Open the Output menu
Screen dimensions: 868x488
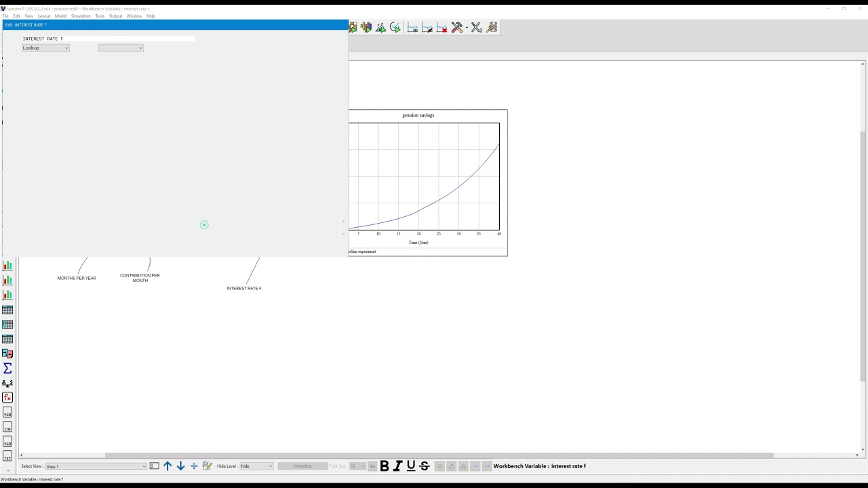click(x=115, y=16)
